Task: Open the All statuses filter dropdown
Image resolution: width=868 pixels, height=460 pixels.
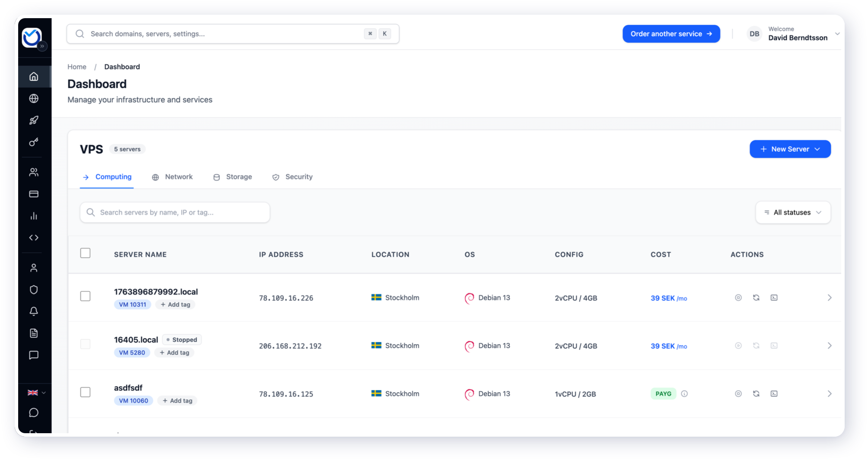Action: coord(793,212)
